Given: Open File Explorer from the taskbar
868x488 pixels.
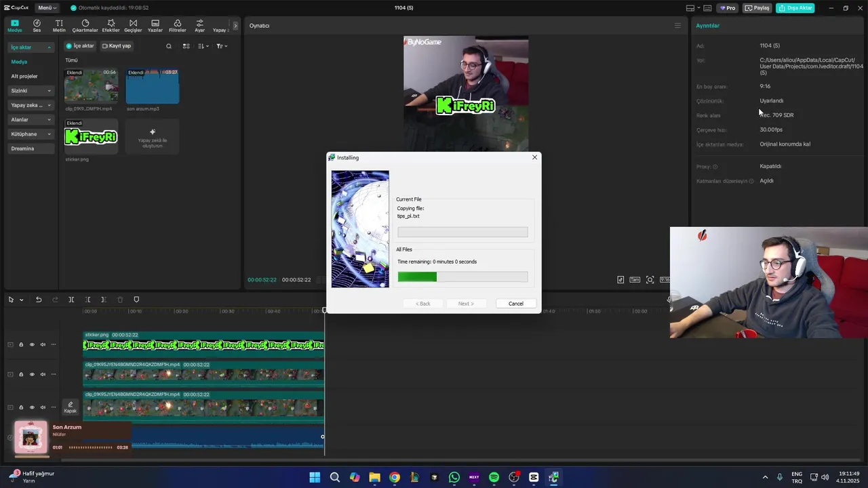Looking at the screenshot, I should (x=374, y=477).
